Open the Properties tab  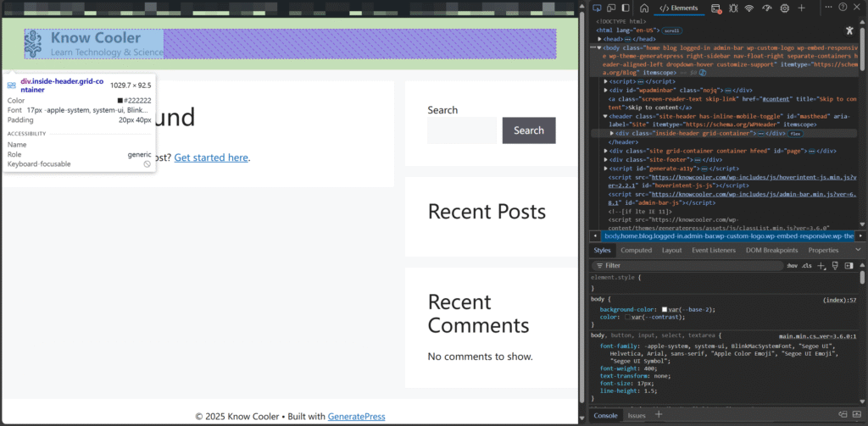coord(824,250)
